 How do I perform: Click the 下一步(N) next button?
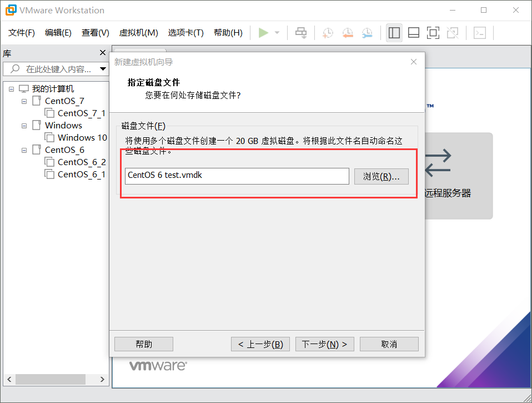pos(325,344)
